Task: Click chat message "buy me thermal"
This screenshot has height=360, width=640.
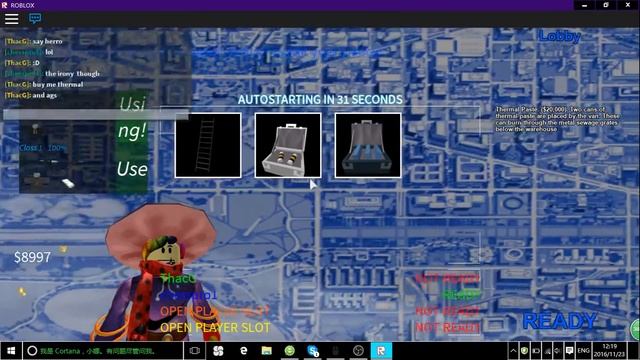Action: (58, 84)
